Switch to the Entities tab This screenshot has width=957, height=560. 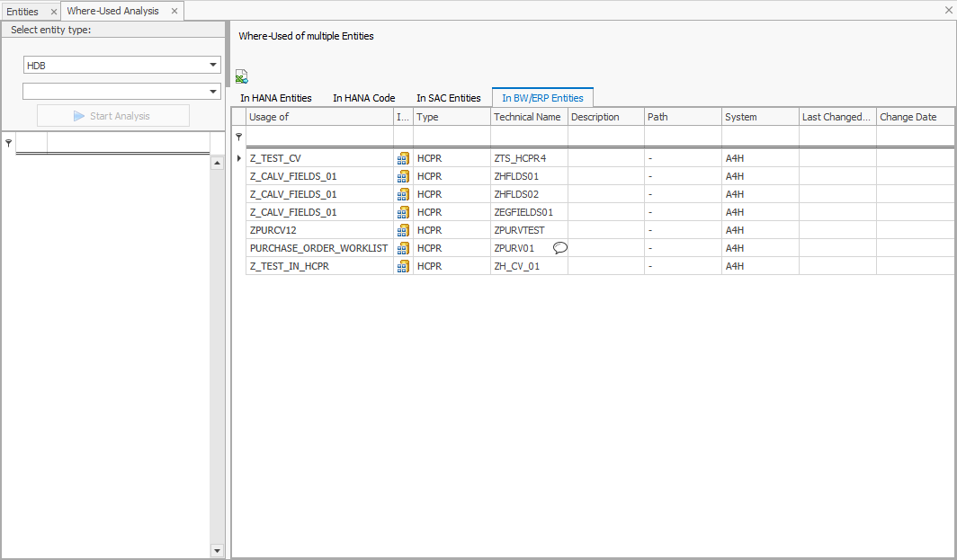click(x=22, y=12)
